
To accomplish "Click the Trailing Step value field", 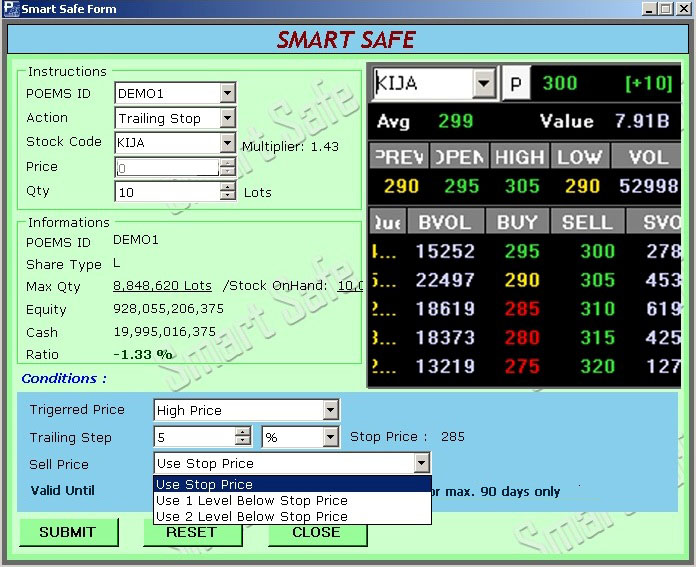I will click(194, 437).
